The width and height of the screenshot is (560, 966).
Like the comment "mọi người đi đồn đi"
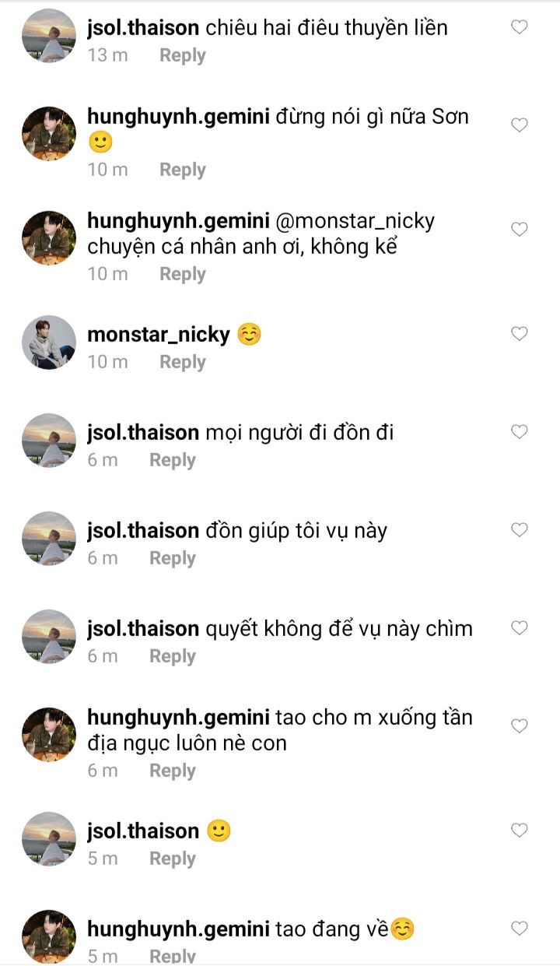(x=519, y=431)
